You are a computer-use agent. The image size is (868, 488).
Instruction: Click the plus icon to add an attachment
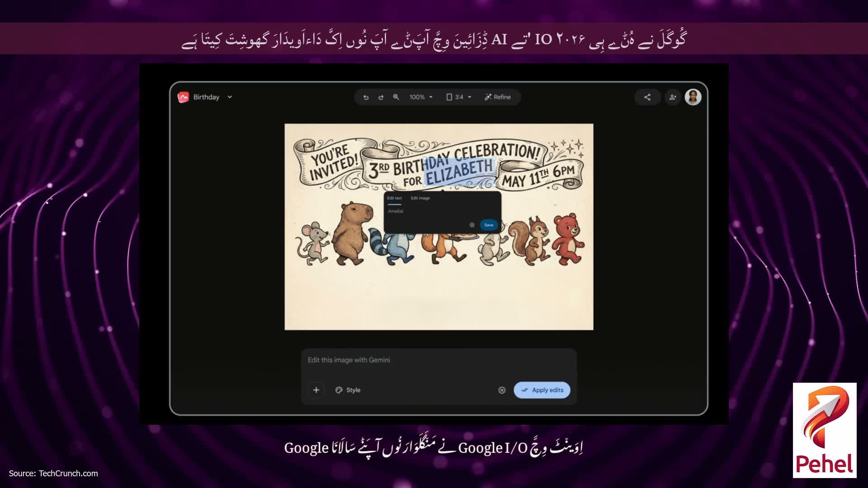(316, 390)
